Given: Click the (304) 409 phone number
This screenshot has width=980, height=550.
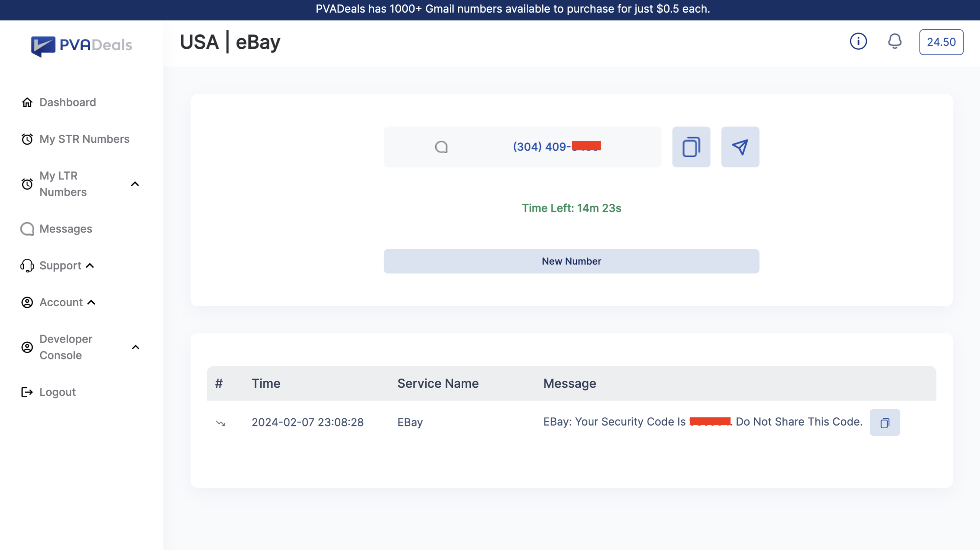Looking at the screenshot, I should coord(557,147).
